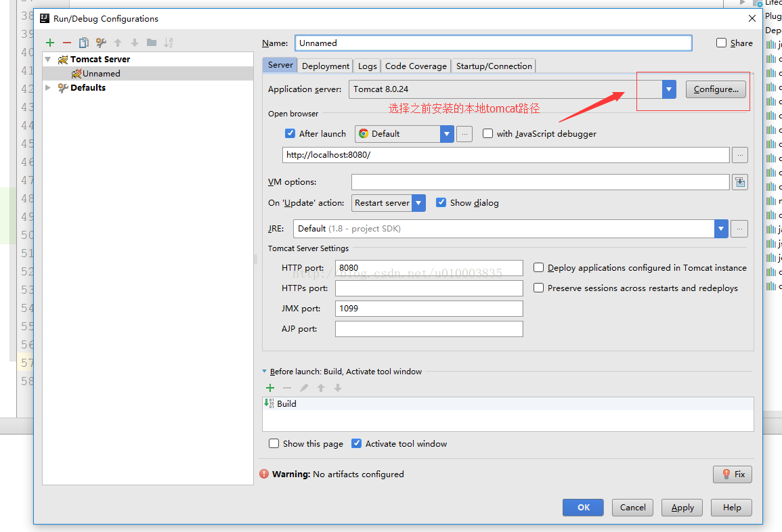Viewport: 782px width, 532px height.
Task: Move configuration up in the left list
Action: tap(118, 43)
